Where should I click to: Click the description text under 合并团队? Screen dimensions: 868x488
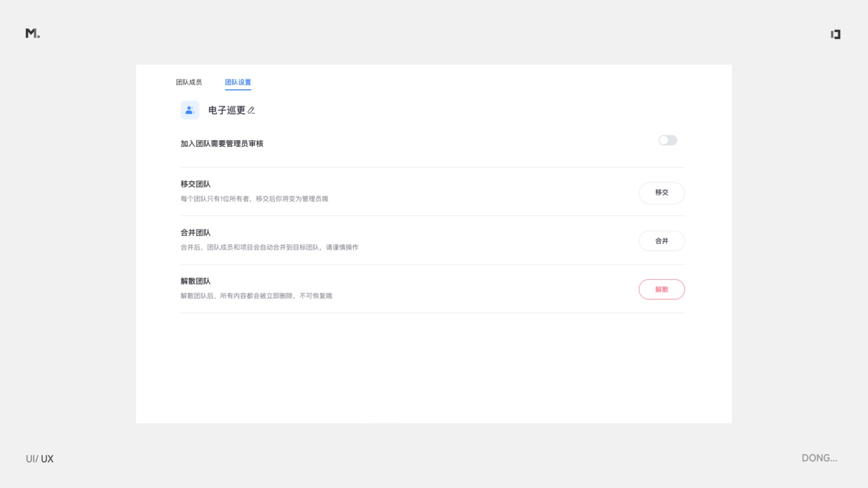(269, 247)
